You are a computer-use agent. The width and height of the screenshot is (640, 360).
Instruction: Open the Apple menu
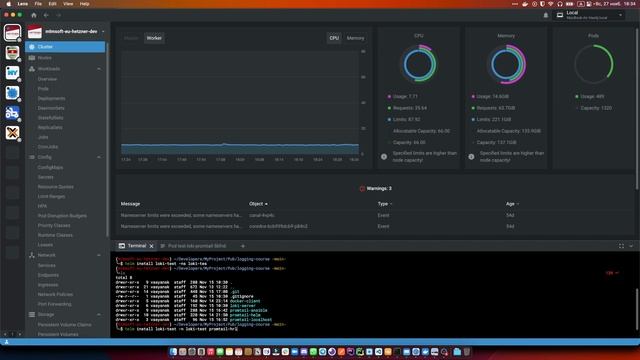[x=9, y=4]
